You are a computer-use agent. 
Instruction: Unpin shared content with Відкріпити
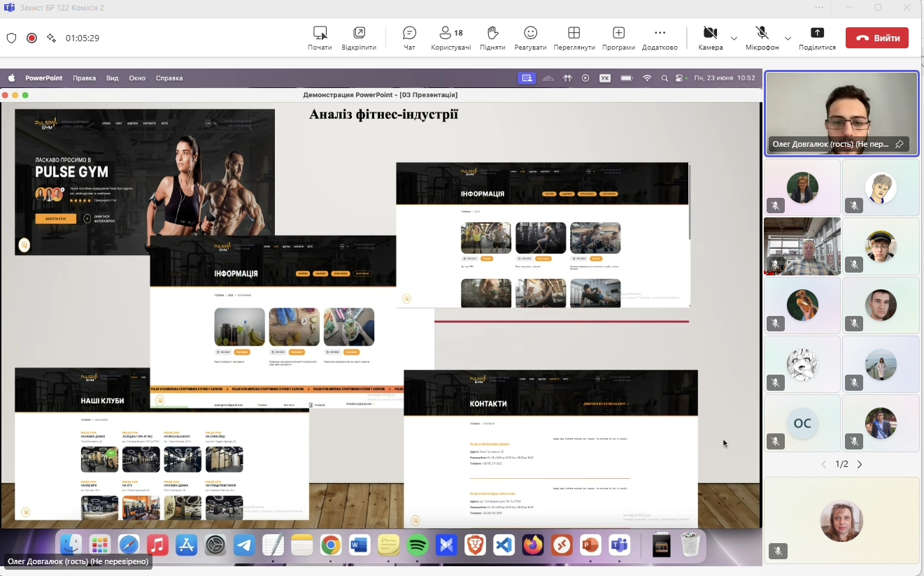[359, 38]
